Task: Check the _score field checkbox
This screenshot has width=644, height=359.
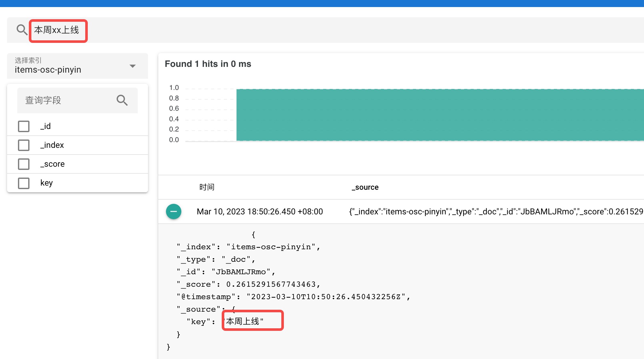Action: (x=24, y=164)
